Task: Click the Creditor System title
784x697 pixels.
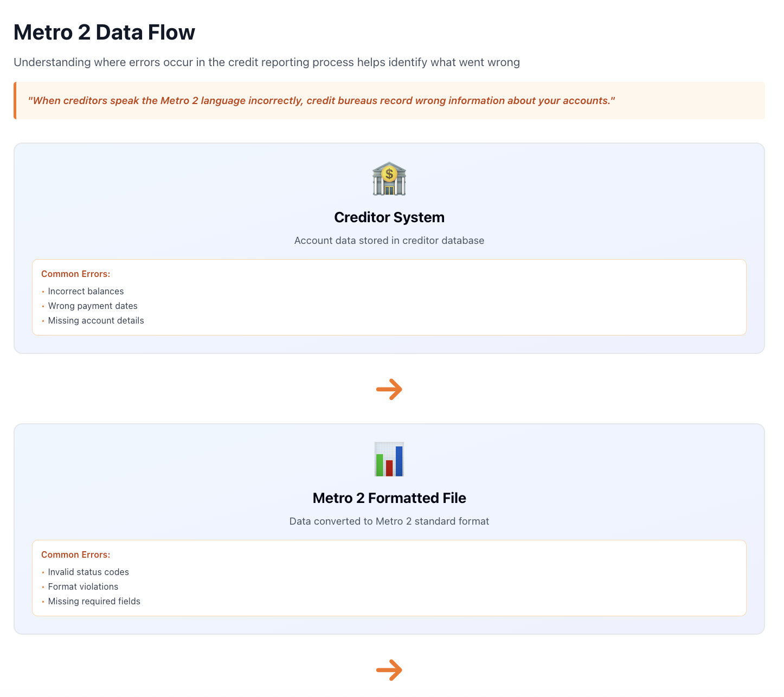Action: pos(389,217)
